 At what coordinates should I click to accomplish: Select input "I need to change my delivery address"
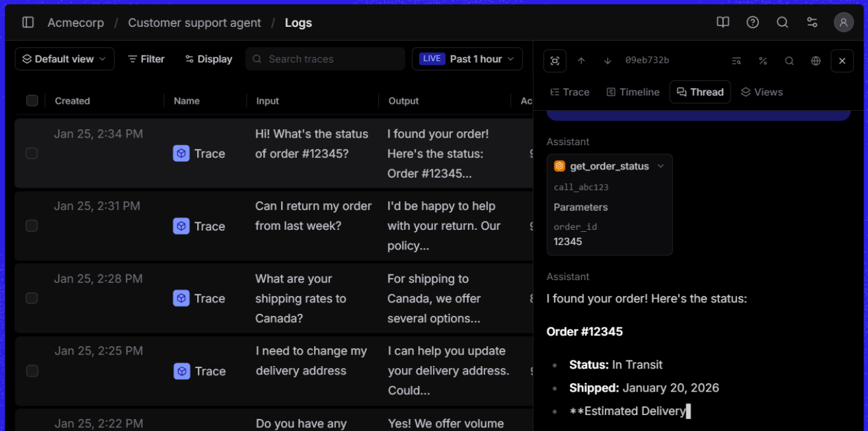[312, 361]
